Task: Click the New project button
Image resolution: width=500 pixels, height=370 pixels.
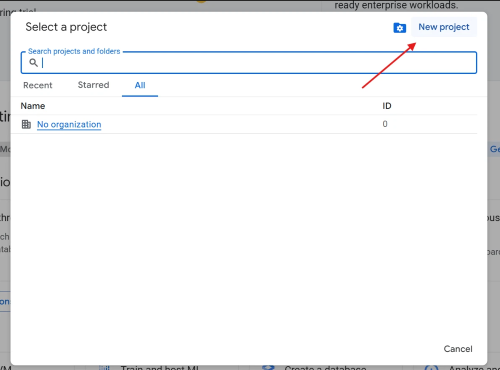Action: [444, 27]
